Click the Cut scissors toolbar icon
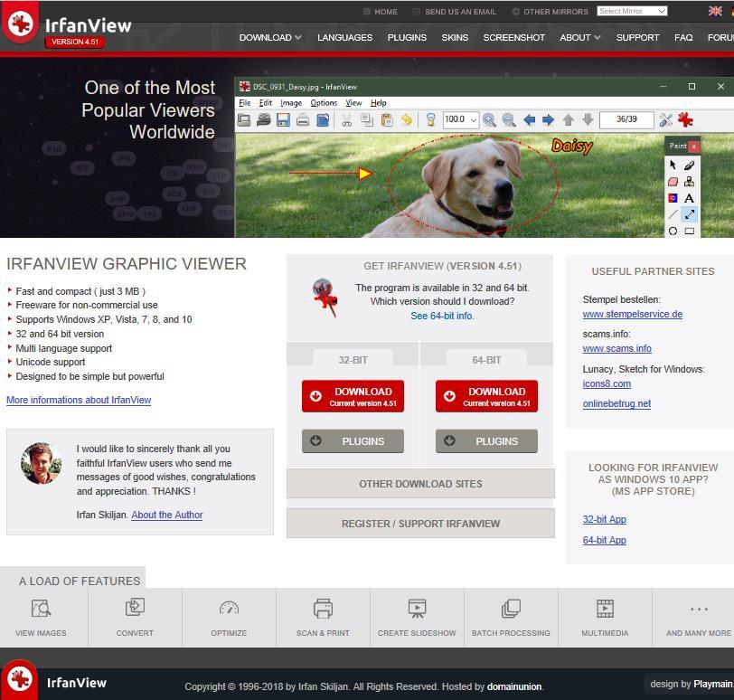Screen dimensions: 734x700 coord(347,120)
